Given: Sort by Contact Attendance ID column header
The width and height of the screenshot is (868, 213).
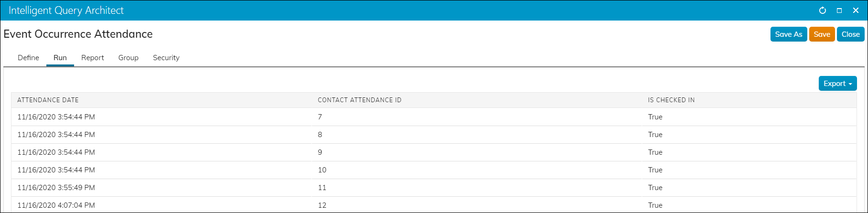Looking at the screenshot, I should coord(359,100).
